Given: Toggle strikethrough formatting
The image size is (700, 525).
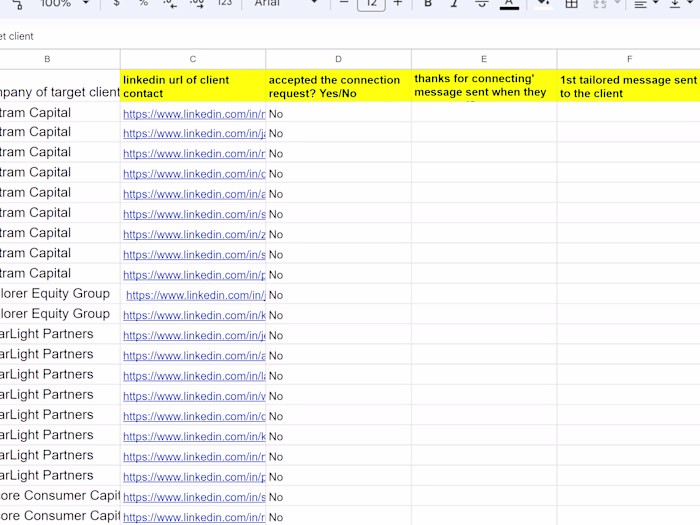Looking at the screenshot, I should click(x=481, y=4).
